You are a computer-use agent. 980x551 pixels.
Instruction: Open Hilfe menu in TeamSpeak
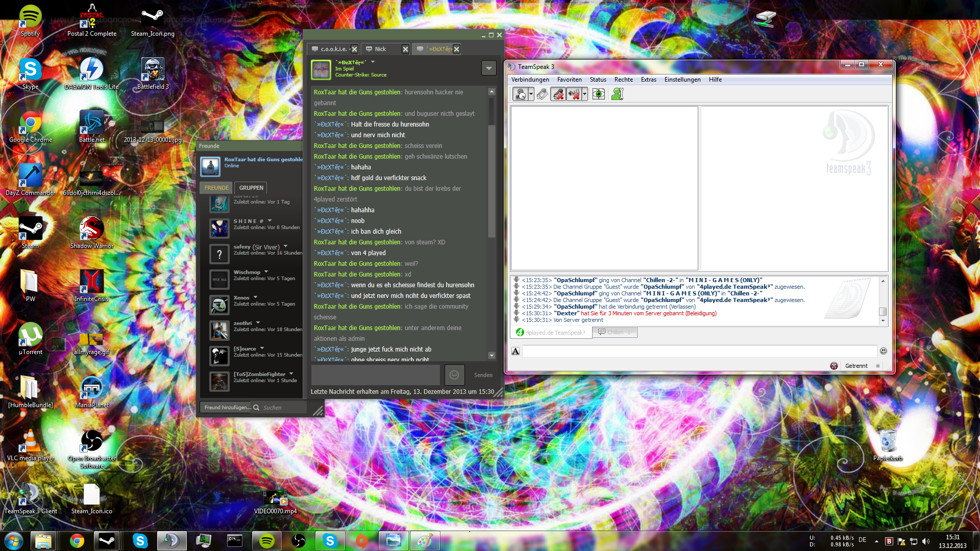[x=715, y=80]
